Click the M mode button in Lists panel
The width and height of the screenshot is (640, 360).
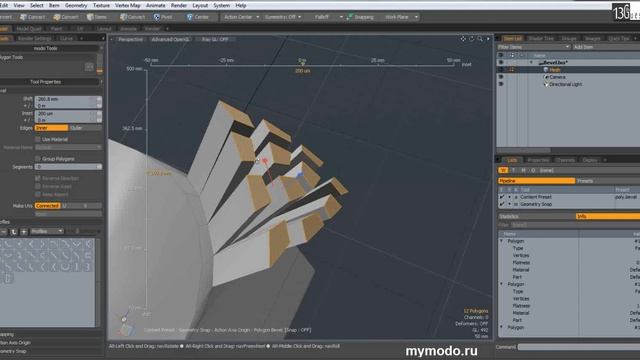(x=523, y=170)
